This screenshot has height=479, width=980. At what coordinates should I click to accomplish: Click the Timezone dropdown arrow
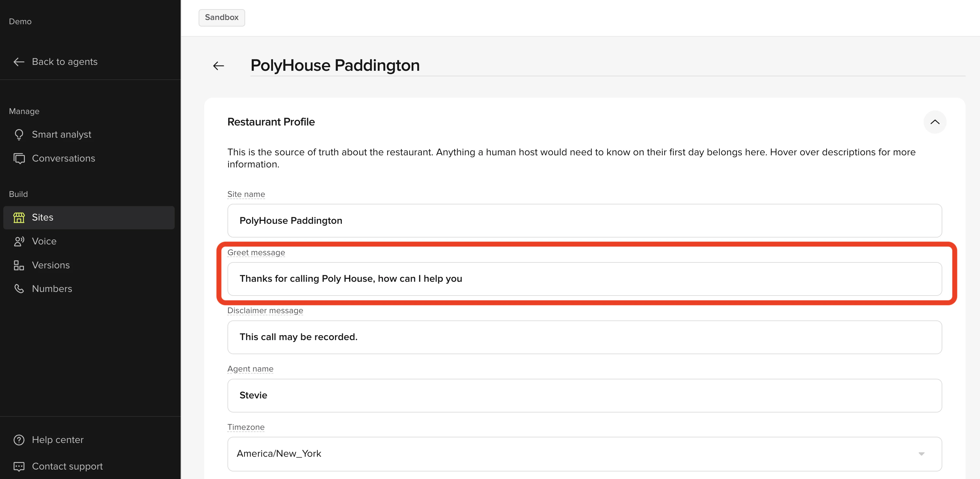pos(921,454)
